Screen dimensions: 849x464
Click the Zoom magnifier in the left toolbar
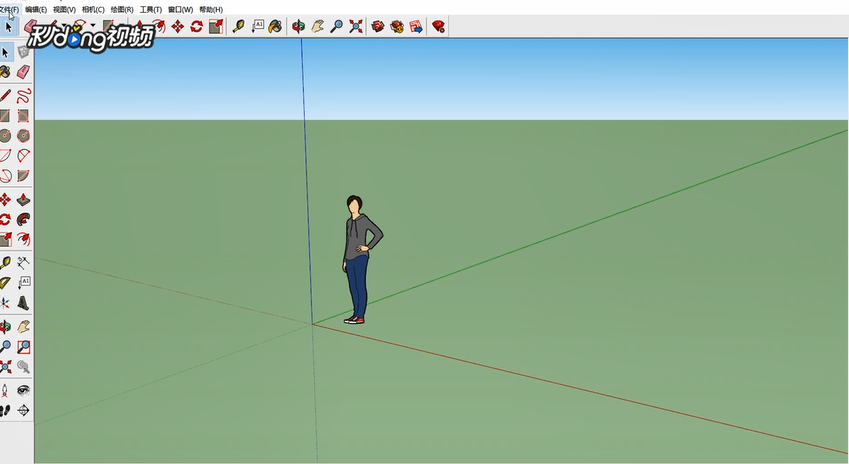[5, 347]
